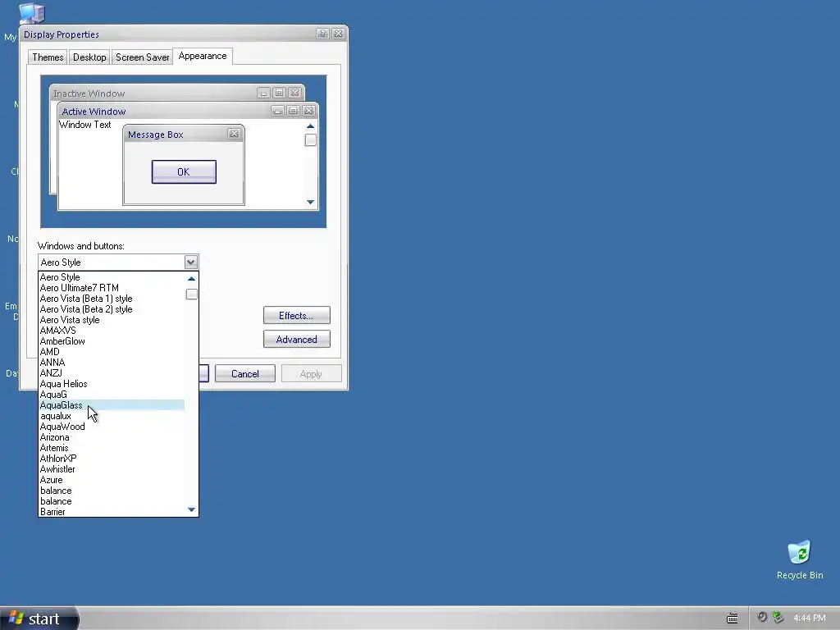Click the Inactive Window preview title bar
Screen dimensions: 840x630
177,94
